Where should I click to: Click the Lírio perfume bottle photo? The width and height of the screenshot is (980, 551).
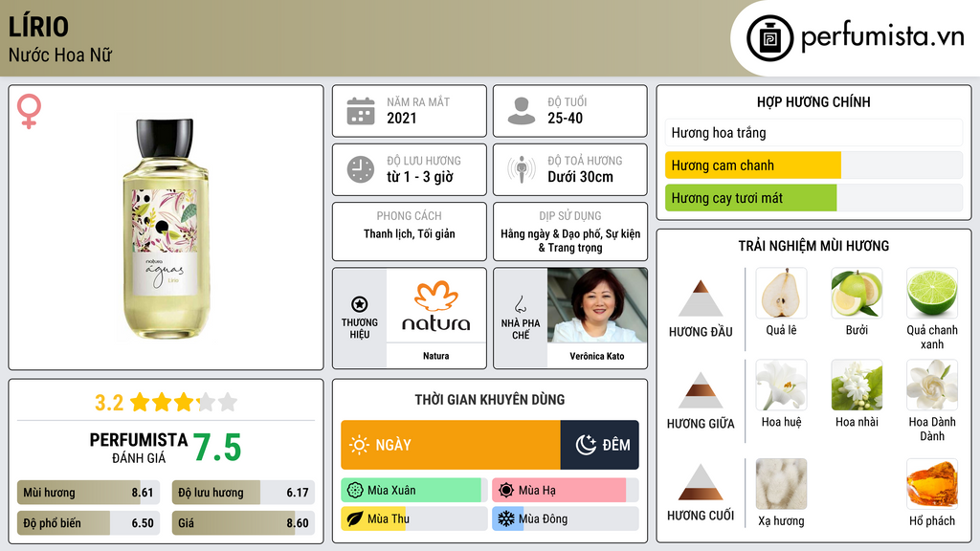166,229
